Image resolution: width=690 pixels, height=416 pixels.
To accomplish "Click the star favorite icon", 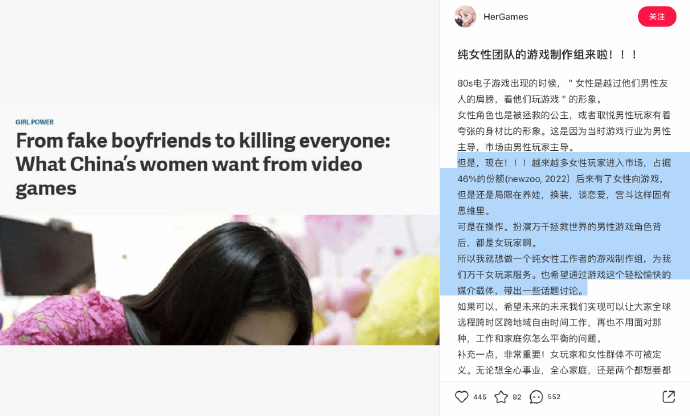I will (x=501, y=397).
